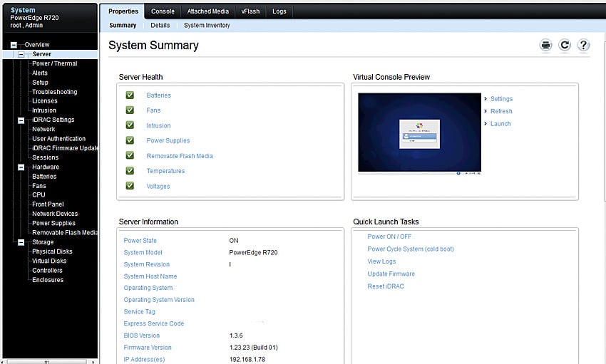Image resolution: width=606 pixels, height=364 pixels.
Task: Open User Authentication in the tree
Action: point(58,139)
